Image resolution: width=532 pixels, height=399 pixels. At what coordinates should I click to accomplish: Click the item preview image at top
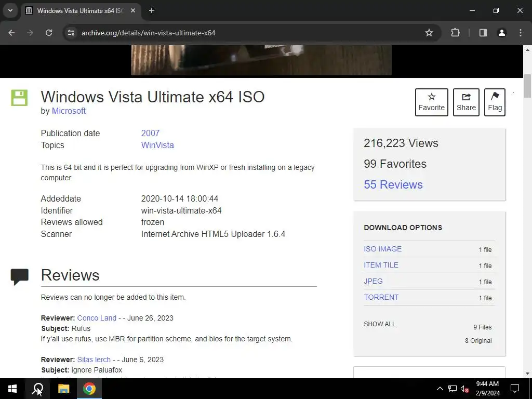261,60
